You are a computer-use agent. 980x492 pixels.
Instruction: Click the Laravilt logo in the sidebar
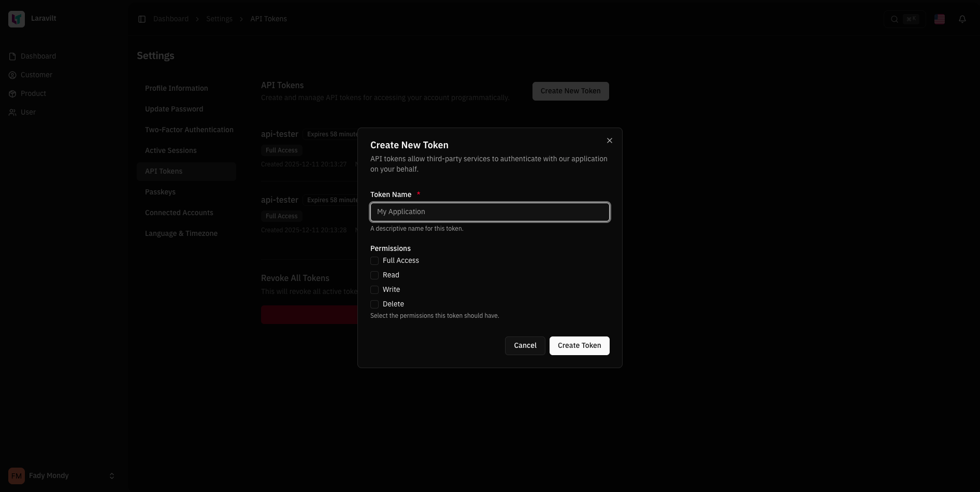(16, 18)
